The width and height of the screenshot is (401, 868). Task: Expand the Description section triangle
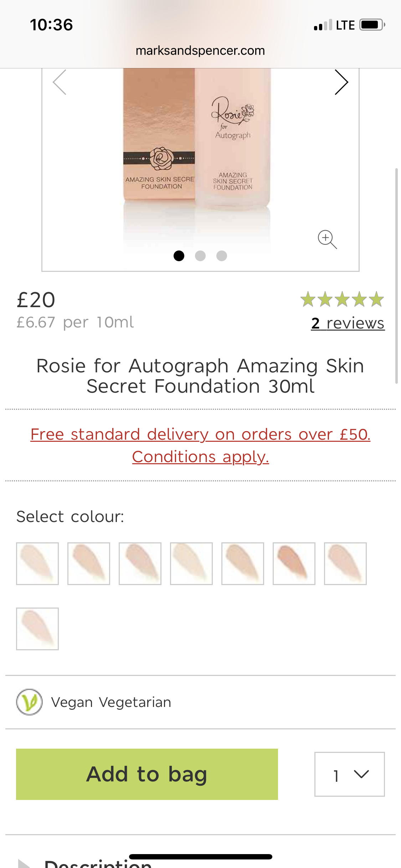point(24,864)
